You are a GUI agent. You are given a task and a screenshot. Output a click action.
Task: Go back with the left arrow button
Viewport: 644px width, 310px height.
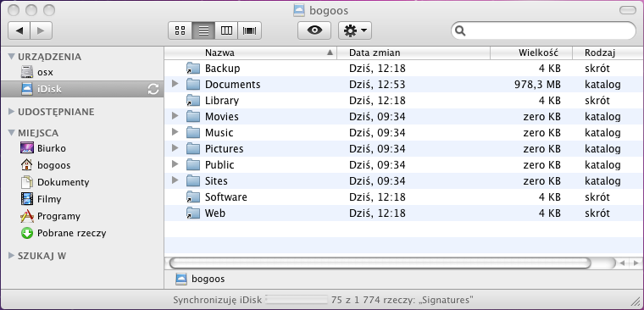(19, 30)
